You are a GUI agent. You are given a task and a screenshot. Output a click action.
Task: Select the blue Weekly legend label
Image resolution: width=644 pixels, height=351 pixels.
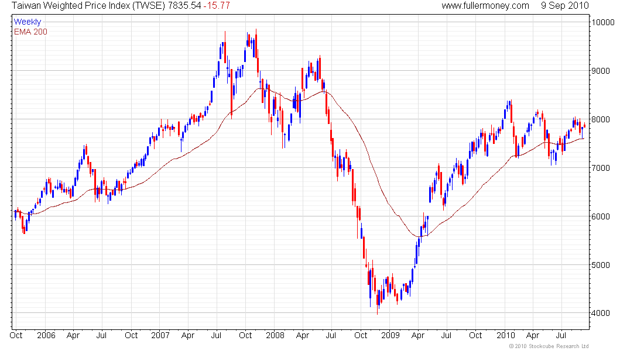pyautogui.click(x=28, y=22)
